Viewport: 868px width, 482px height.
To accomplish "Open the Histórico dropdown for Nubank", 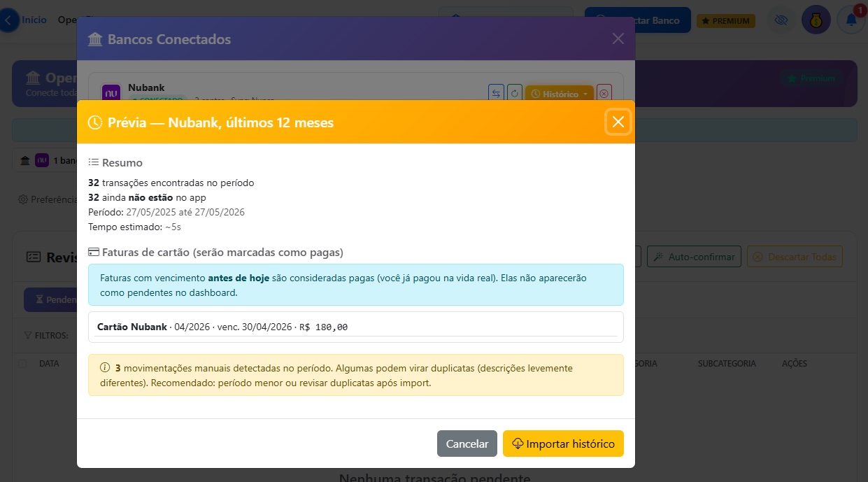I will point(560,94).
